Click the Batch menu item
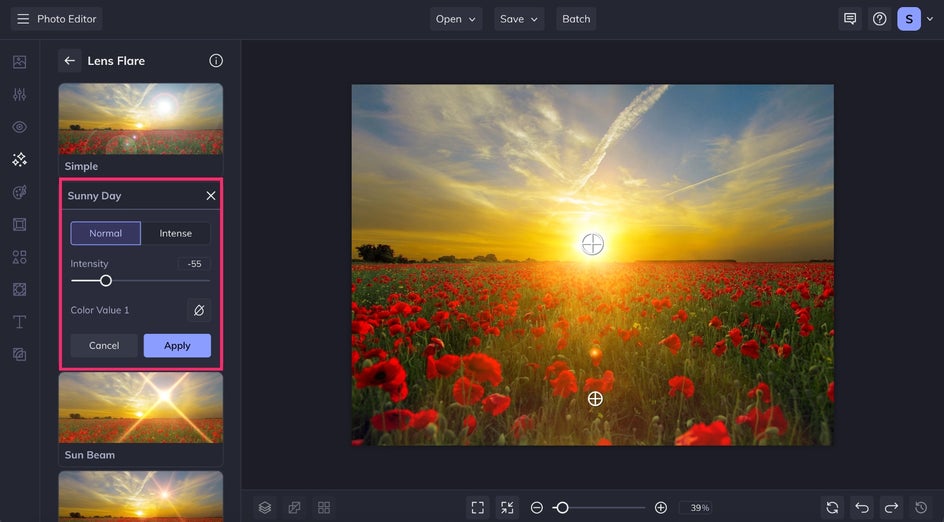Screen dimensions: 944x522 [x=576, y=19]
